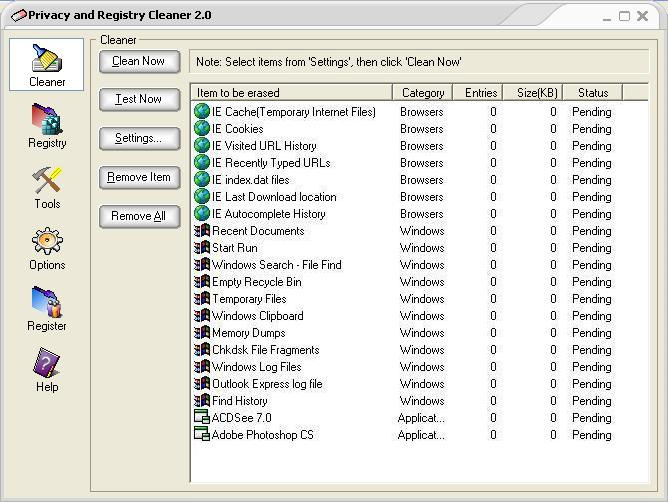Run a test with Test Now
668x502 pixels.
(x=139, y=100)
